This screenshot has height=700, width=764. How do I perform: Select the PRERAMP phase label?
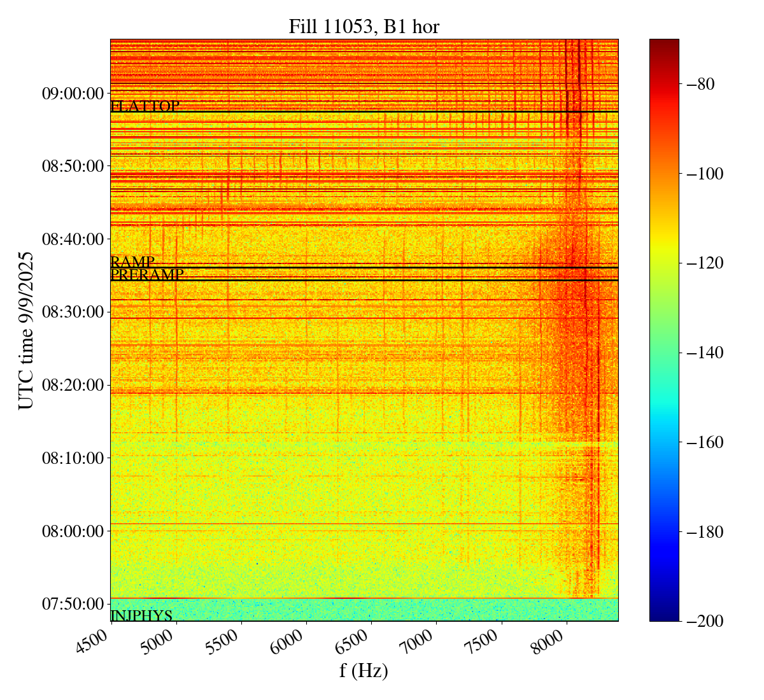point(147,275)
